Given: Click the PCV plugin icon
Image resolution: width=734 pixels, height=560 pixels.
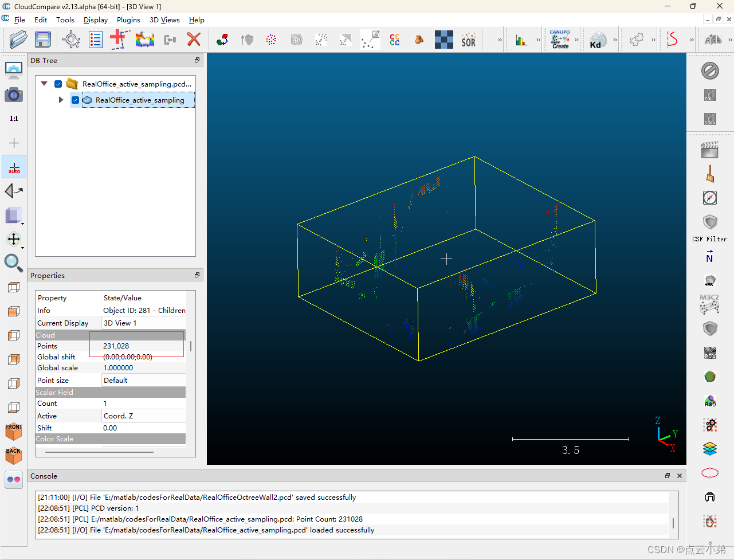Looking at the screenshot, I should point(710,353).
